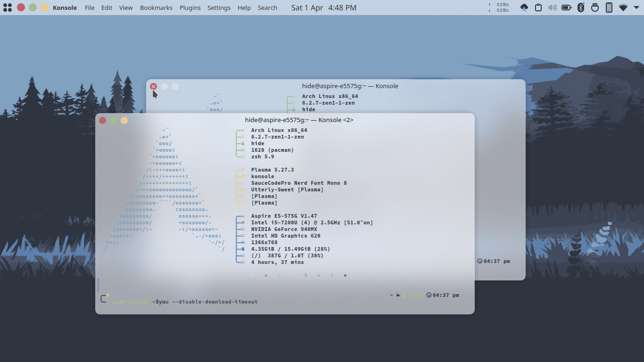The width and height of the screenshot is (644, 362).
Task: Click "SauceCodePro Nerd Font Mono 8" text
Action: [299, 183]
